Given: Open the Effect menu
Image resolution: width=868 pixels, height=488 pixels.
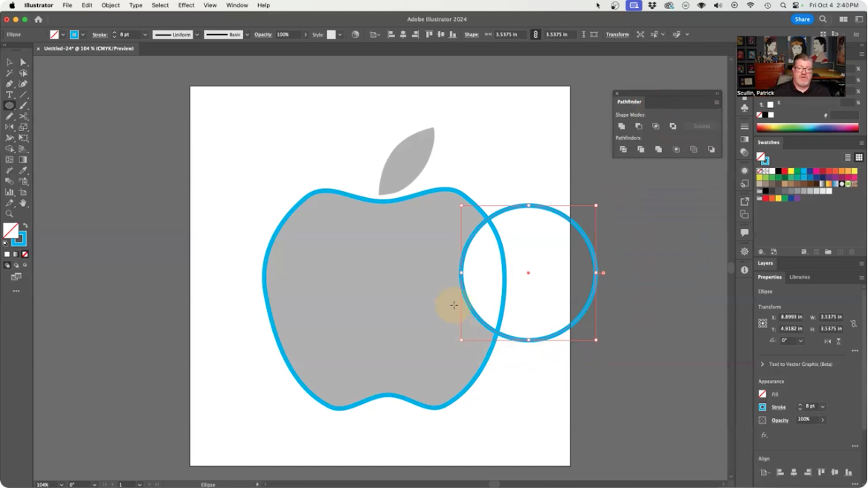Looking at the screenshot, I should [186, 5].
